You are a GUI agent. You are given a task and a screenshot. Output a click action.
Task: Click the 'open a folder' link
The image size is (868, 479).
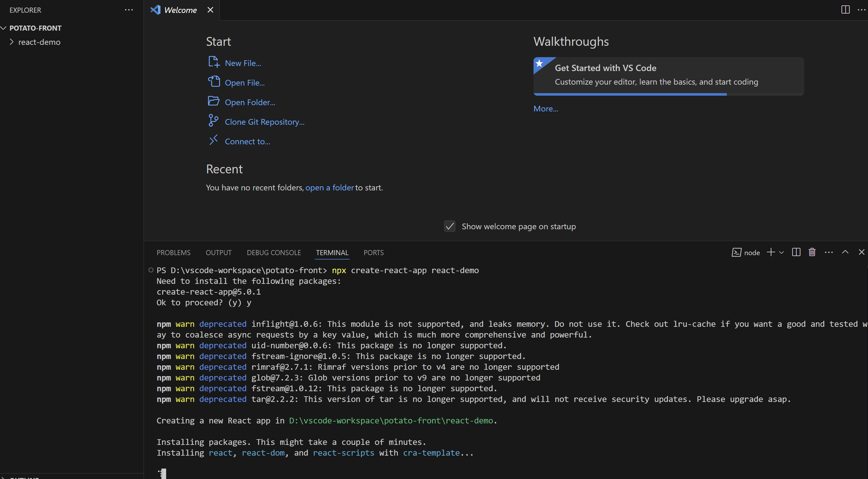(x=329, y=188)
